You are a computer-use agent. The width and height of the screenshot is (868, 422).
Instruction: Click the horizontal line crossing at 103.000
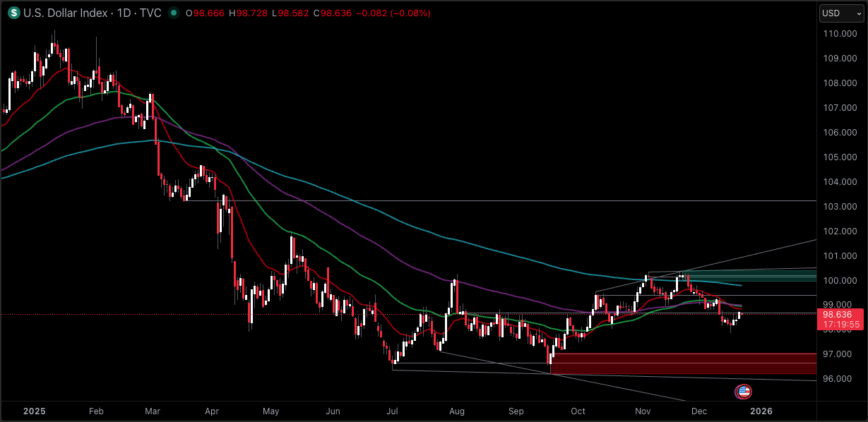[494, 202]
